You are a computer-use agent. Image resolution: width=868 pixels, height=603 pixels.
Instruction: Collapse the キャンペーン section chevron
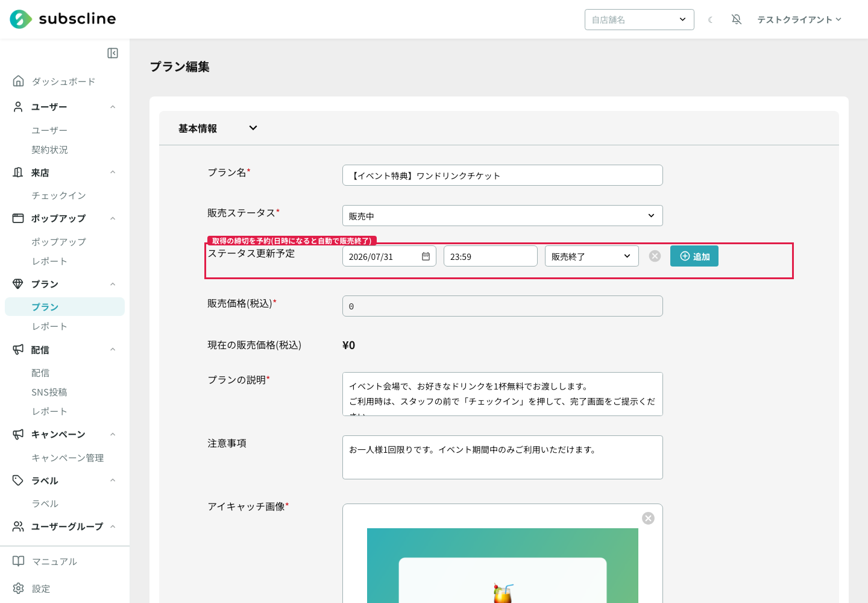113,434
